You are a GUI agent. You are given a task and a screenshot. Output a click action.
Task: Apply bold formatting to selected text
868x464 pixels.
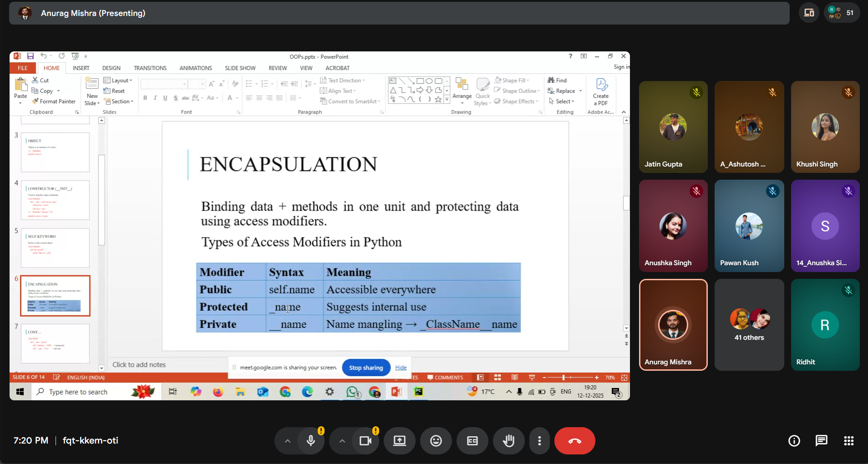(x=145, y=98)
